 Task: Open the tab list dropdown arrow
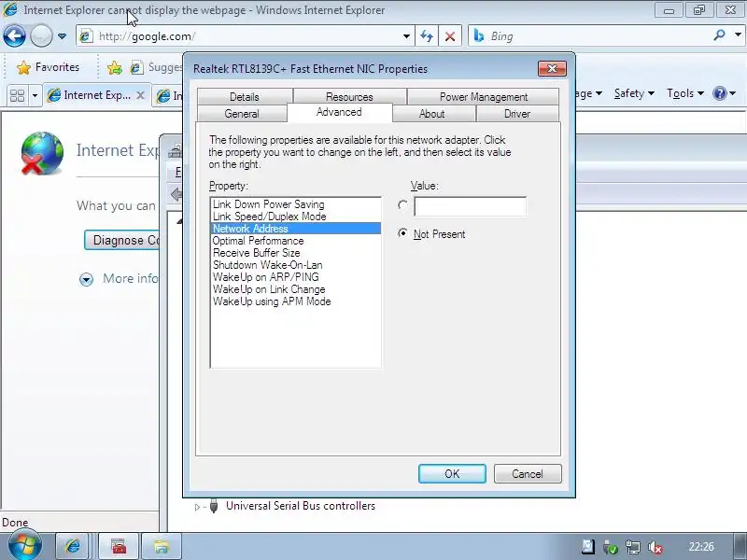[35, 96]
